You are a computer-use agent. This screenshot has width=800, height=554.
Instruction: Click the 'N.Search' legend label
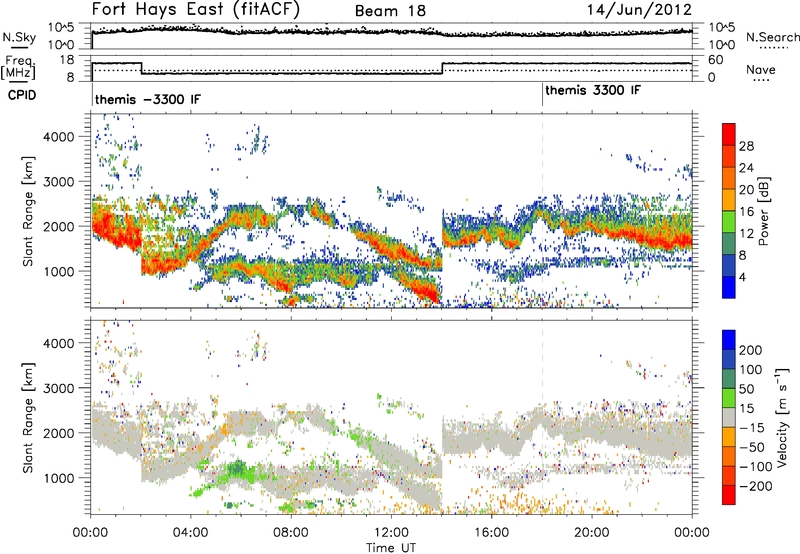coord(772,37)
